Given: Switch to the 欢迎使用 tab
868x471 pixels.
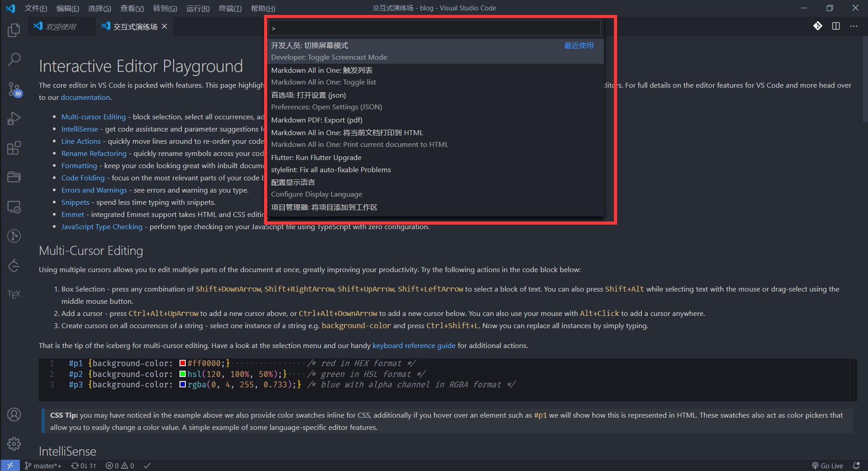Looking at the screenshot, I should click(61, 27).
